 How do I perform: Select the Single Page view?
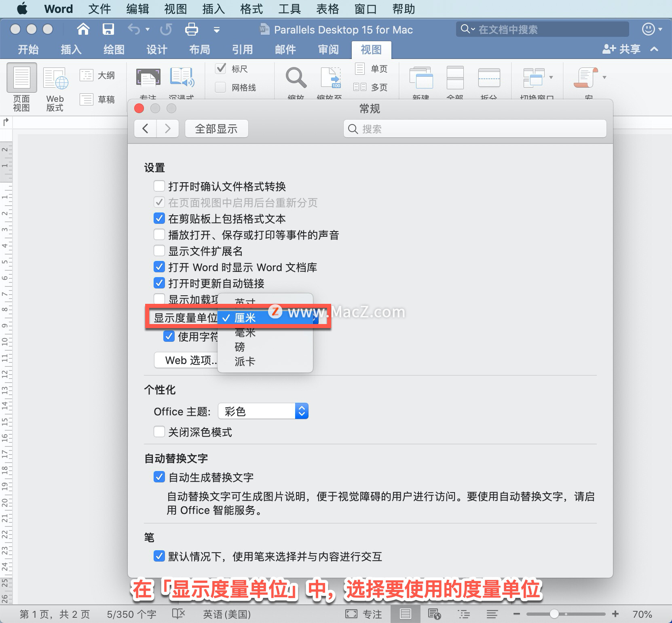(360, 69)
